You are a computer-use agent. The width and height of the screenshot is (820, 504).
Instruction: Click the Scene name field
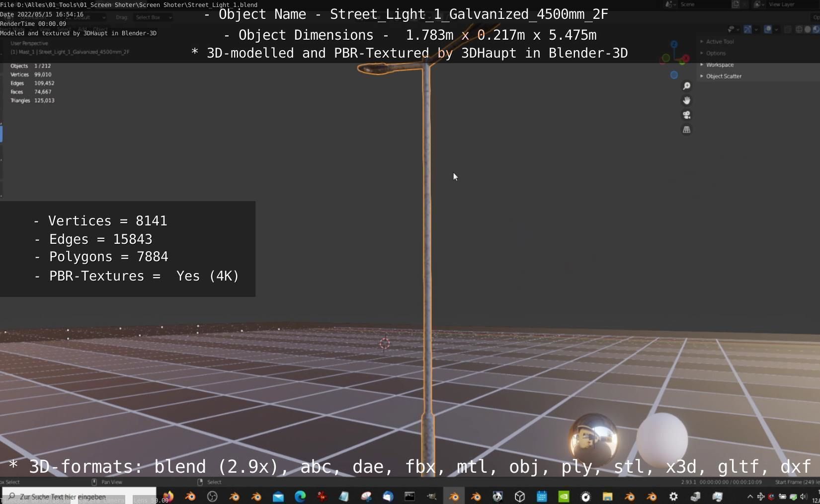point(703,4)
